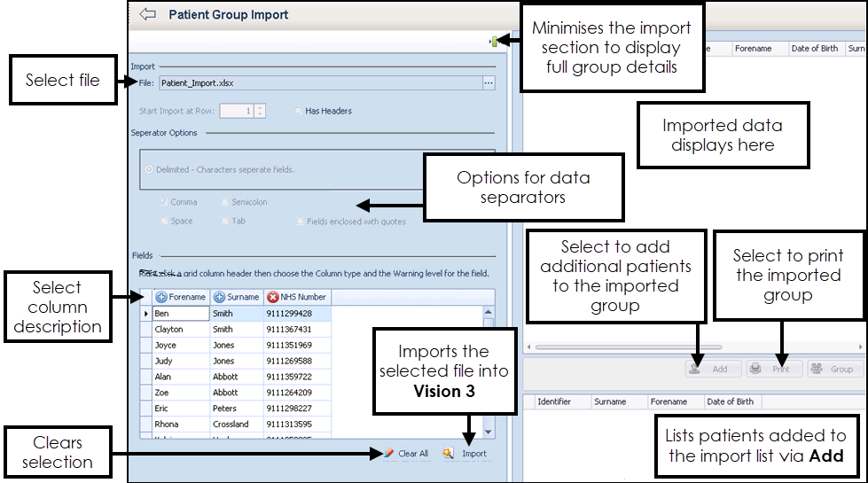Click the Forename column plus icon

click(161, 298)
